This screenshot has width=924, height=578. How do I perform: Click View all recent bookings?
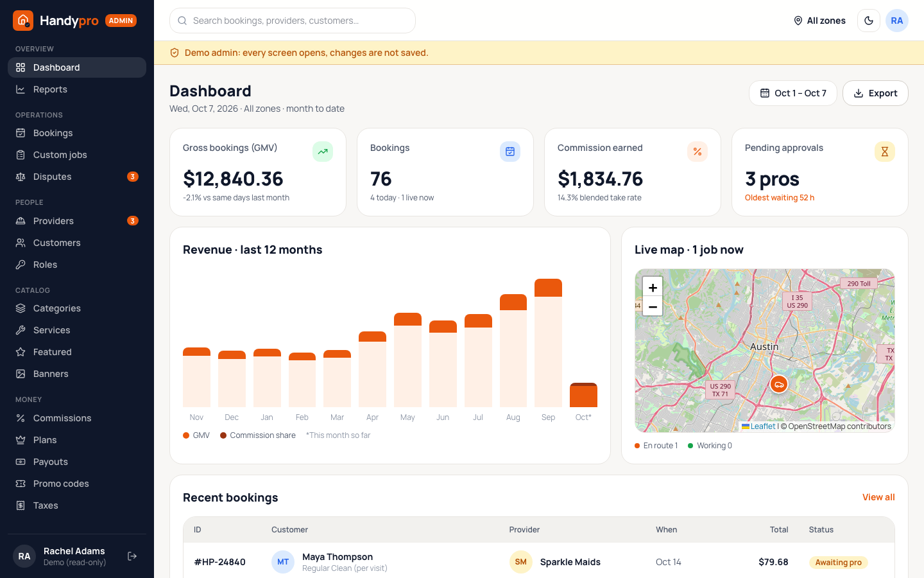[878, 497]
